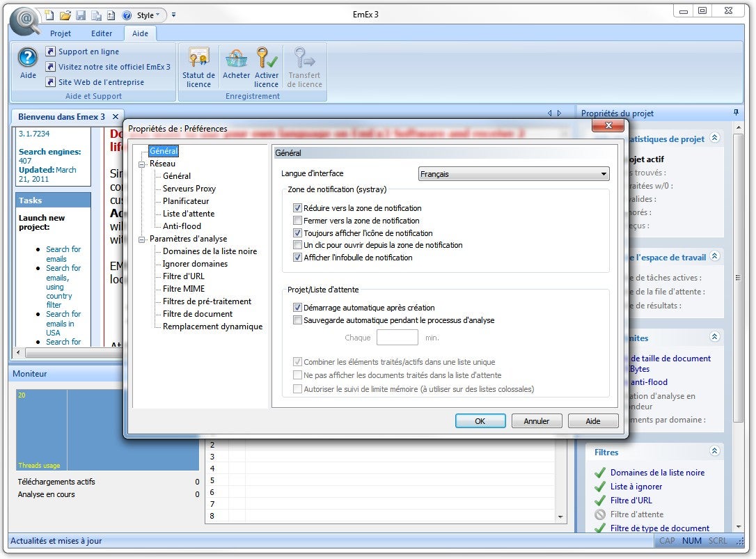Enable Un clic pour ouvrir depuis la zone
The height and width of the screenshot is (559, 756).
(297, 245)
